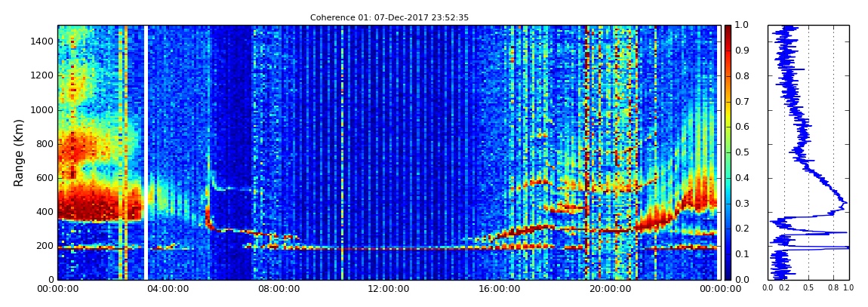
Task: Click the 1200 range tick label
Action: [x=42, y=75]
